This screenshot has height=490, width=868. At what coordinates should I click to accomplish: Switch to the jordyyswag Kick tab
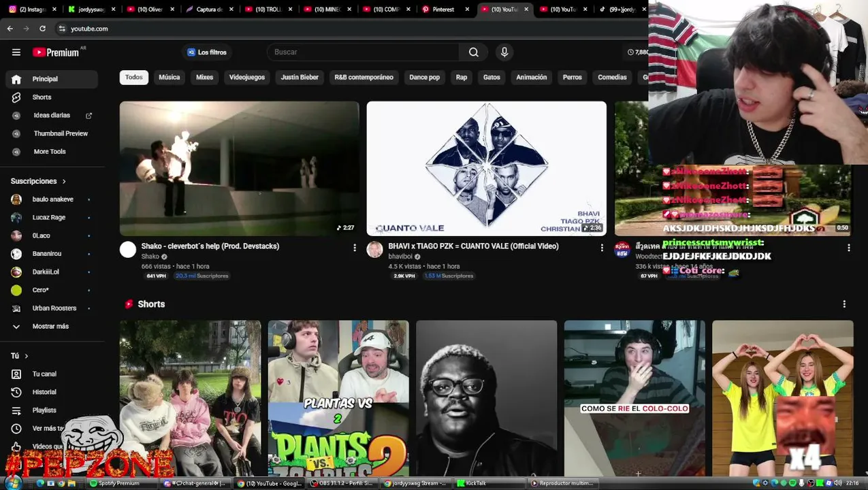click(91, 10)
